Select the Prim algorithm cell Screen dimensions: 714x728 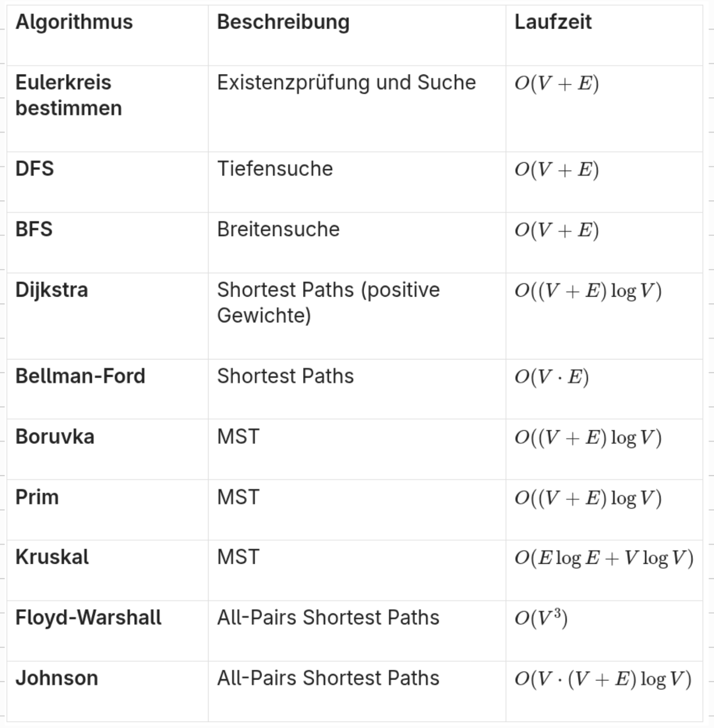[x=37, y=498]
